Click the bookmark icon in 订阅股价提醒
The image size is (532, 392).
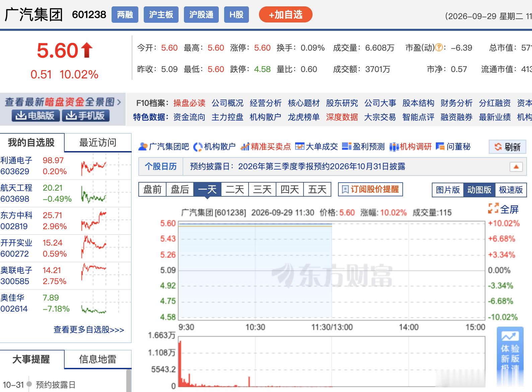click(345, 190)
